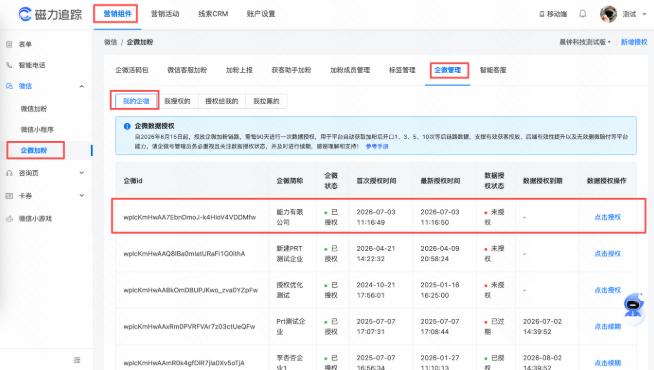Switch to 微信客服加粉 tab
Viewport: 654px width, 370px height.
[187, 70]
